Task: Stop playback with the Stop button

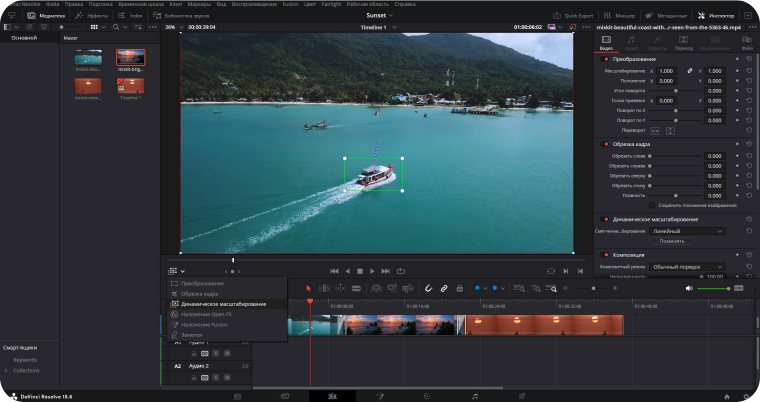Action: [x=359, y=270]
